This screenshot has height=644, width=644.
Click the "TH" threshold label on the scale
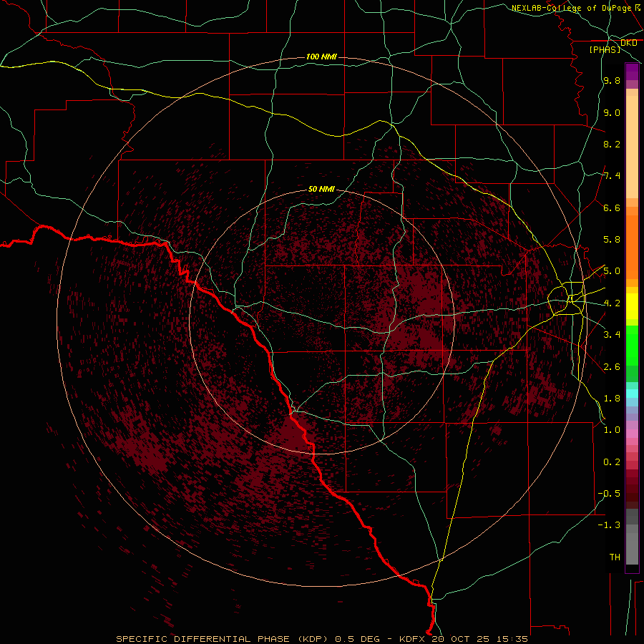coord(615,557)
